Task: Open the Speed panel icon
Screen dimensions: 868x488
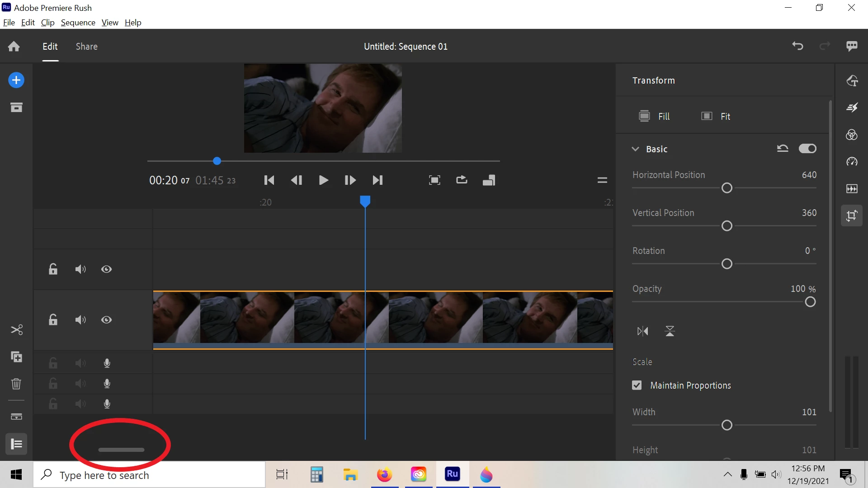Action: point(852,162)
